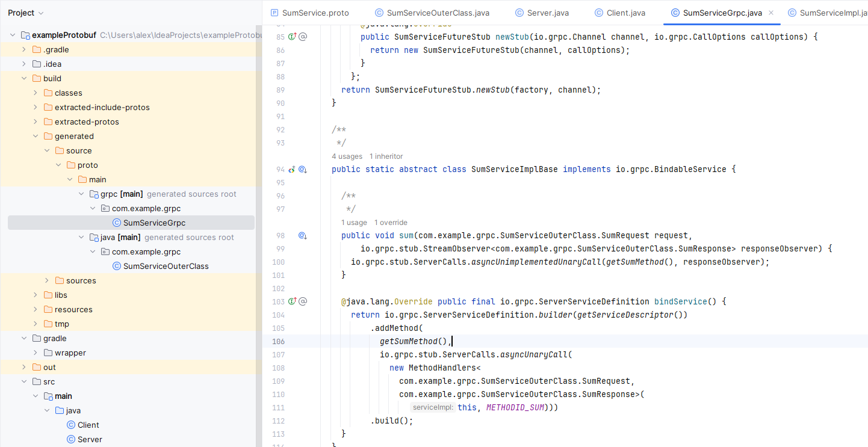This screenshot has width=868, height=447.
Task: Click METHODID_SUM constant on line 111
Action: 515,407
